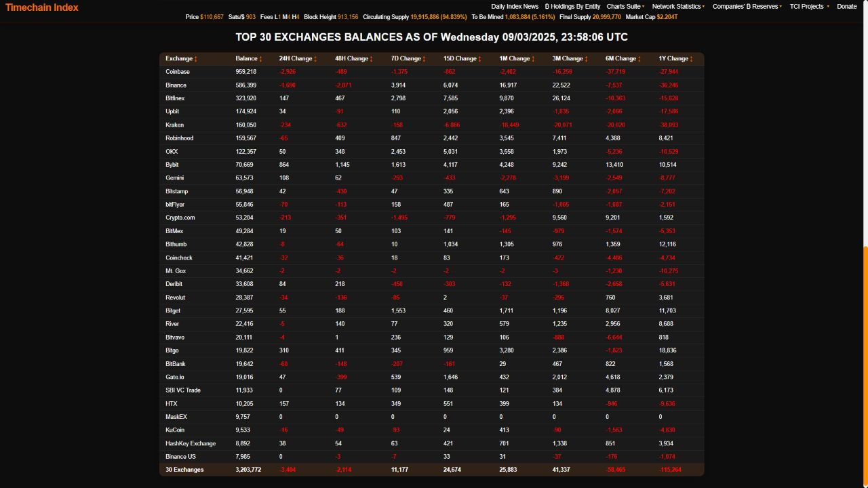The image size is (868, 488).
Task: Select the SBI VC Trade exchange name
Action: [x=183, y=390]
